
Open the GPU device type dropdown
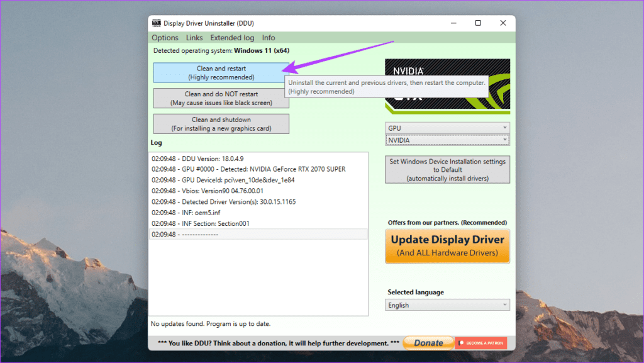[447, 128]
